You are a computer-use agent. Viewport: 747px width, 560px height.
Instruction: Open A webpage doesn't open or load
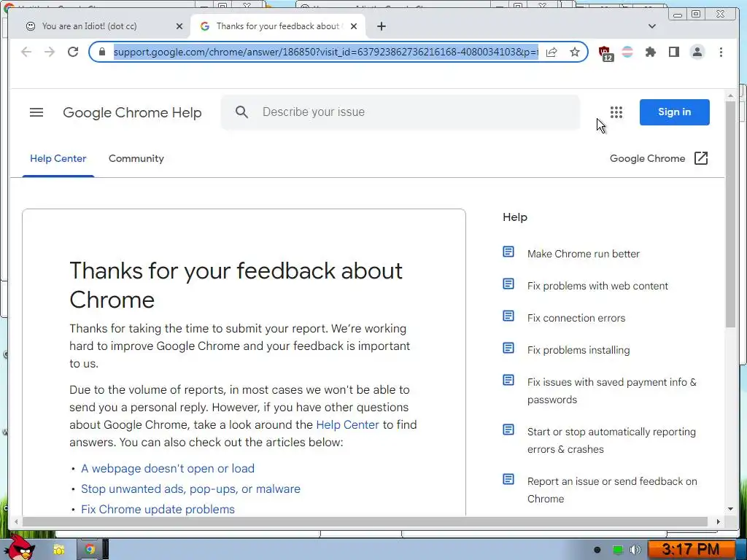pyautogui.click(x=168, y=469)
